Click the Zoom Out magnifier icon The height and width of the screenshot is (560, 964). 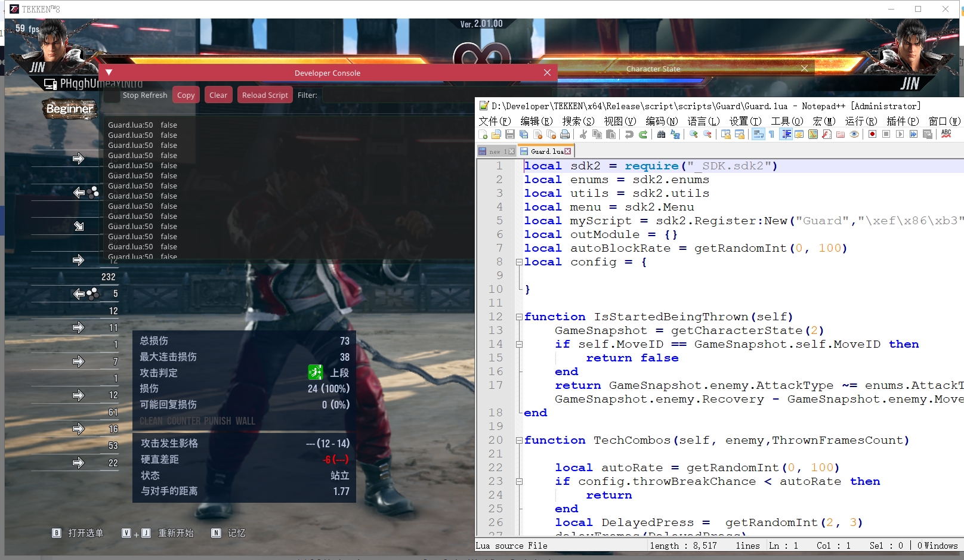[x=707, y=135]
